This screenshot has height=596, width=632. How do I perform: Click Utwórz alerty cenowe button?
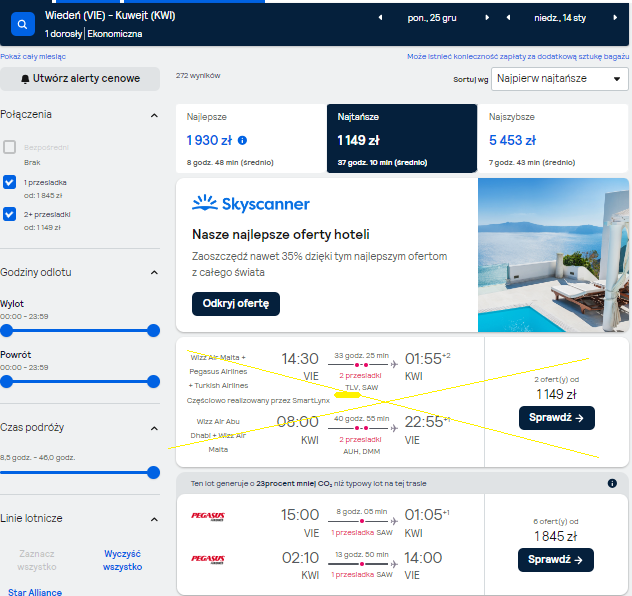[80, 79]
